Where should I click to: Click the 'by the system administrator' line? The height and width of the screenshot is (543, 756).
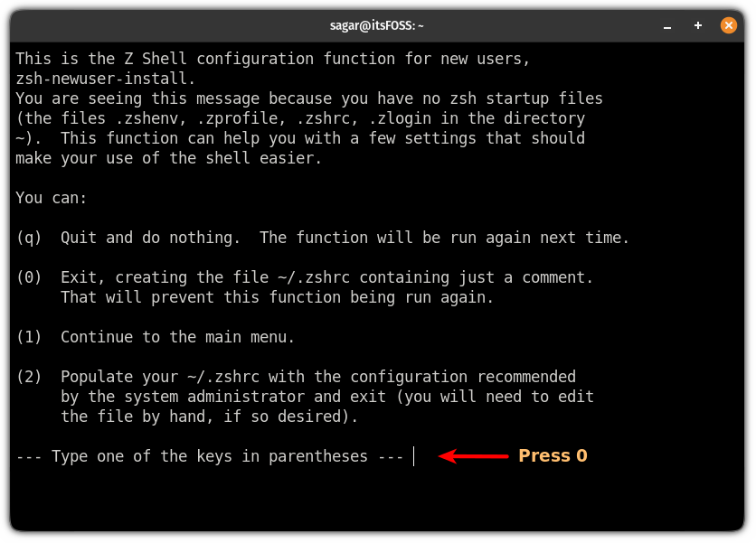point(327,397)
